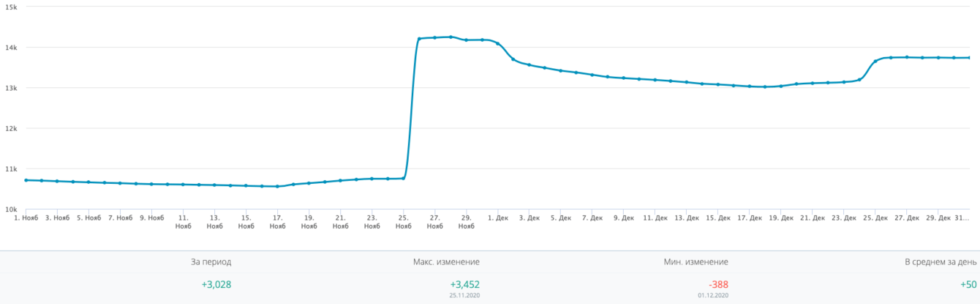Click the date 25.11.2020 under max change
The height and width of the screenshot is (304, 980).
point(465,295)
